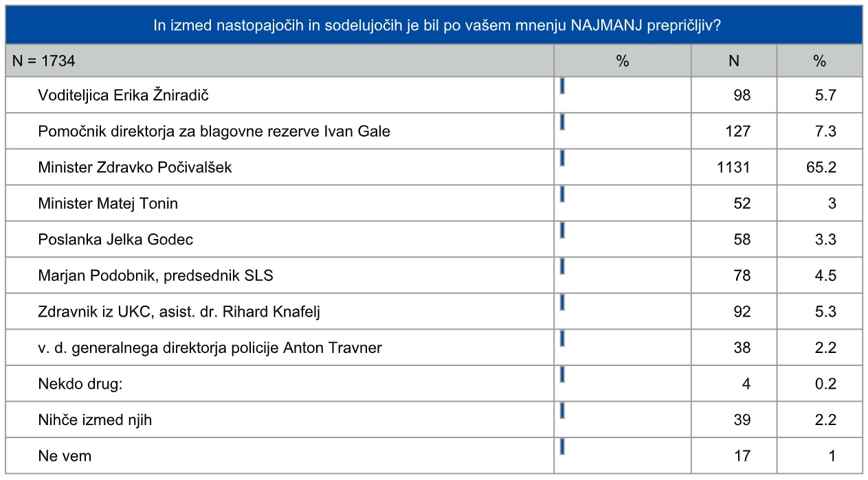Click the Pomočnik direktorja Ivan Gale label
This screenshot has height=480, width=868.
214,131
